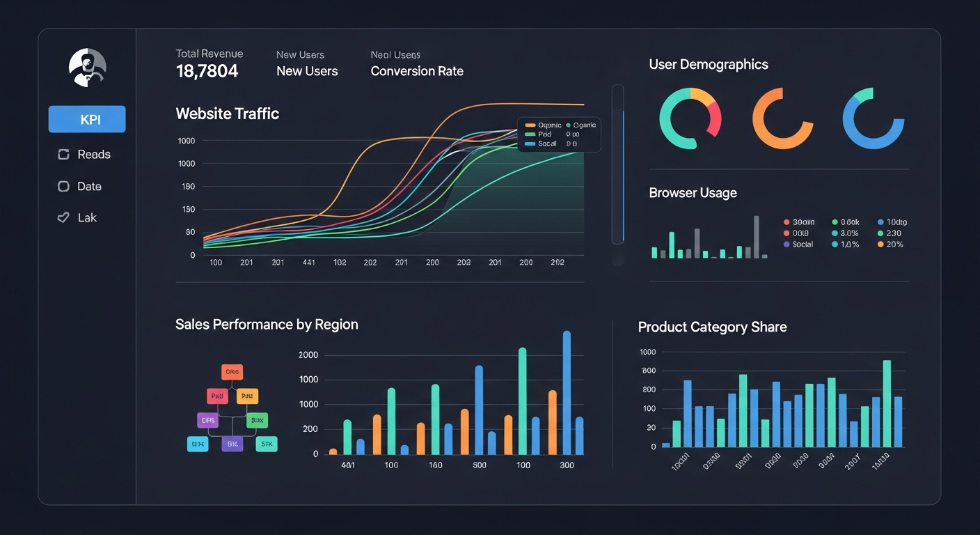Click the vertical scrollbar beside traffic chart
This screenshot has width=980, height=535.
(x=617, y=164)
